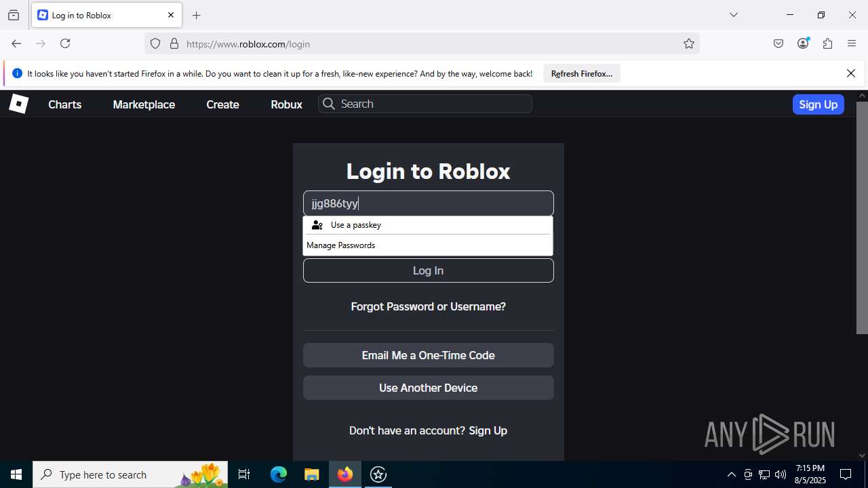The image size is (868, 488).
Task: Click the info icon in the notification bar
Action: pyautogui.click(x=18, y=73)
